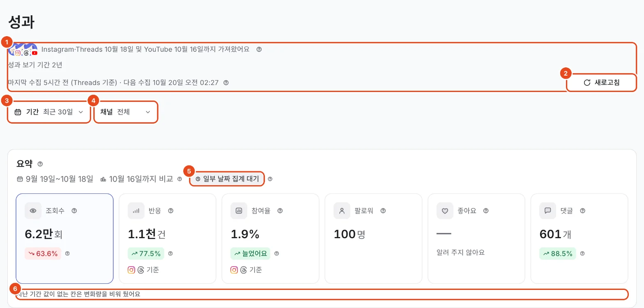Click the YouTube badge on the top avatars
Viewport: 644px width, 308px height.
(x=34, y=53)
